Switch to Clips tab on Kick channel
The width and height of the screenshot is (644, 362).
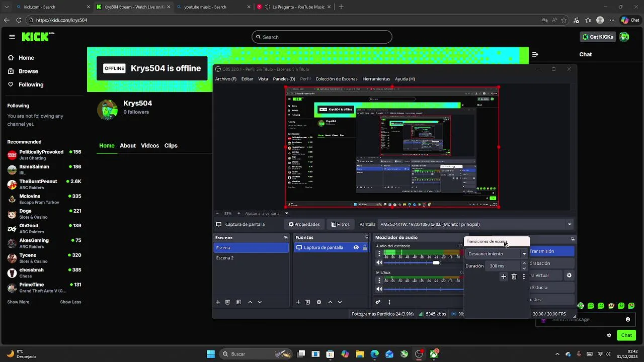tap(171, 146)
